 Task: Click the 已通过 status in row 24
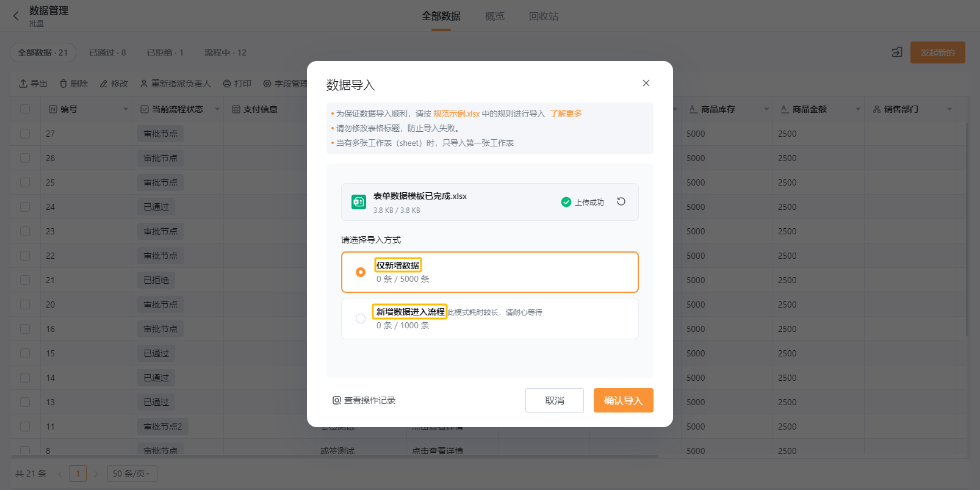click(x=156, y=207)
